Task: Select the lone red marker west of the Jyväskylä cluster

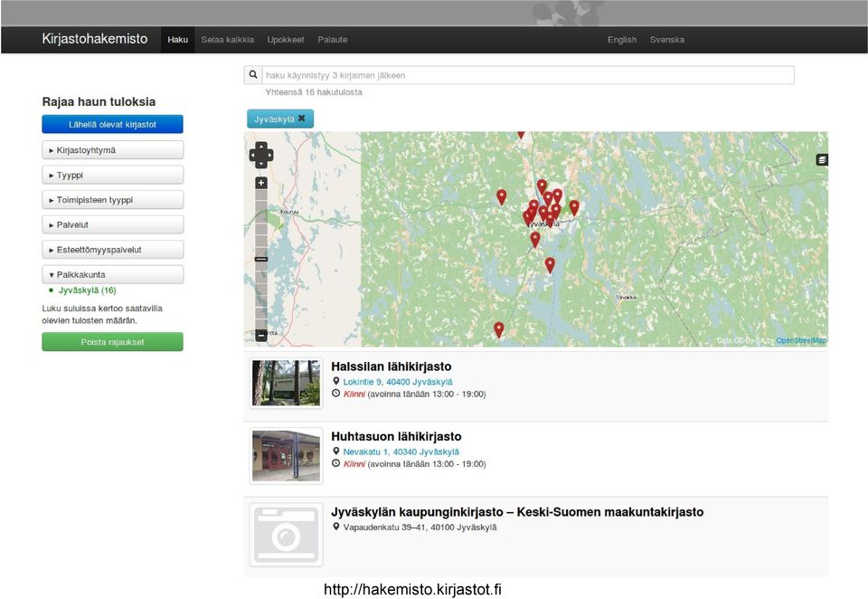Action: pos(502,197)
